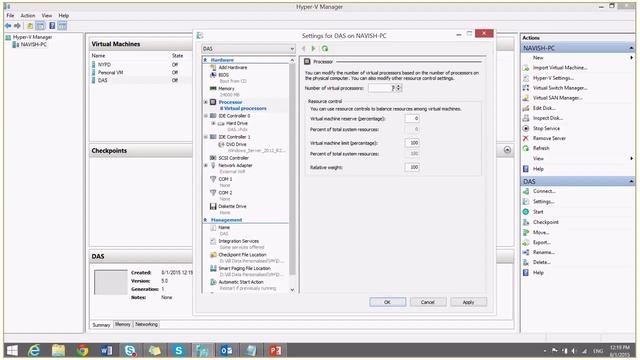Screen dimensions: 640x360
Task: Select Processor in the hardware list
Action: pyautogui.click(x=230, y=102)
